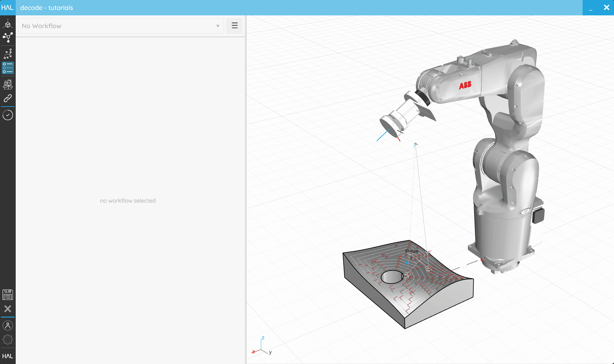Image resolution: width=614 pixels, height=364 pixels.
Task: Open the user account profile icon
Action: pos(8,326)
